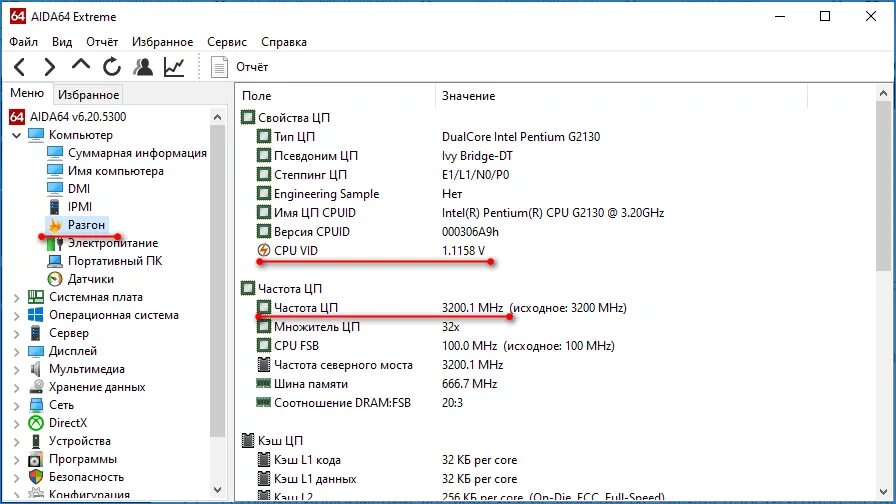The width and height of the screenshot is (896, 504).
Task: Open the user profile toolbar icon
Action: click(x=143, y=67)
